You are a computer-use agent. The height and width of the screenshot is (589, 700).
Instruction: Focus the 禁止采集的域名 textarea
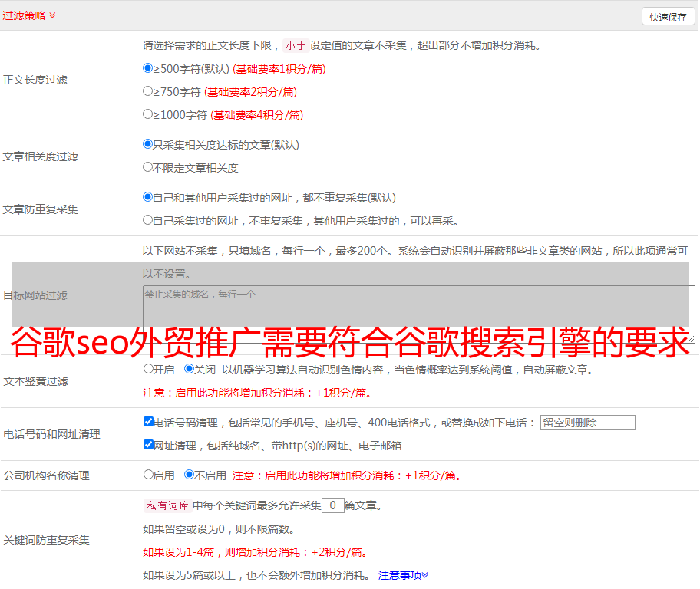coord(419,314)
